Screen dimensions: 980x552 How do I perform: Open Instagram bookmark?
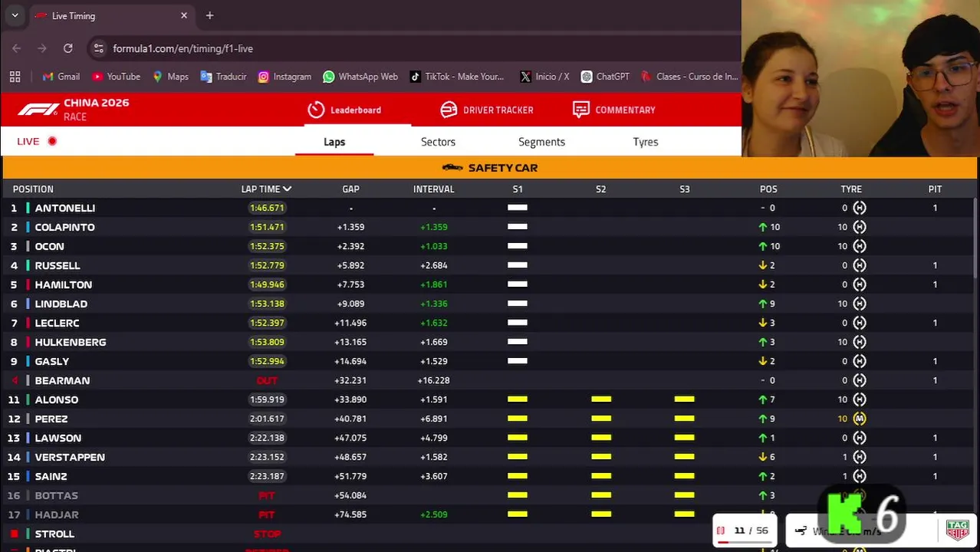[284, 77]
